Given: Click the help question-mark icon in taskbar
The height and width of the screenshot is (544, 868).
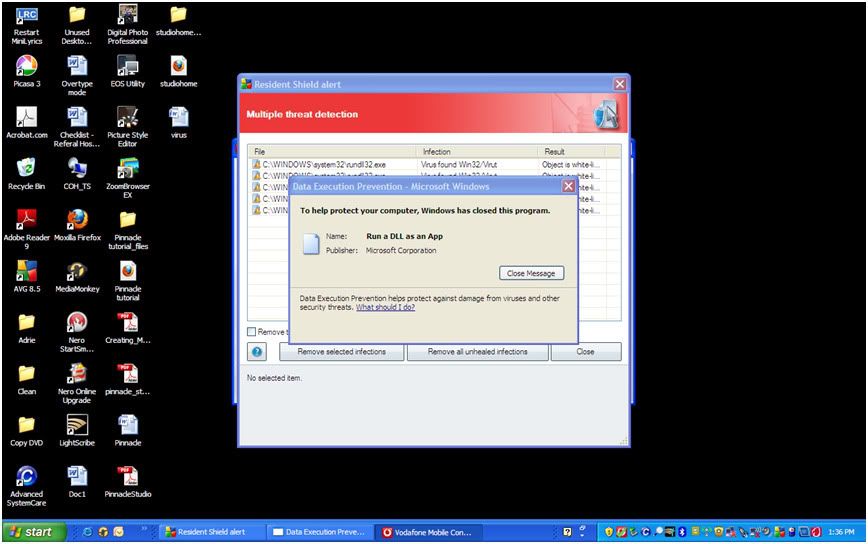Looking at the screenshot, I should [x=567, y=532].
